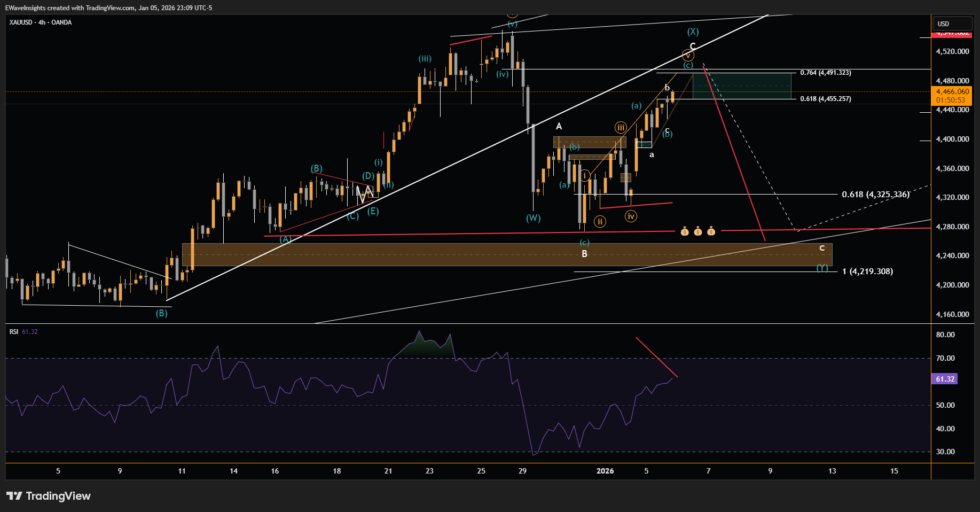Click the XAUUSD symbol title
This screenshot has height=512, width=980.
pyautogui.click(x=41, y=22)
